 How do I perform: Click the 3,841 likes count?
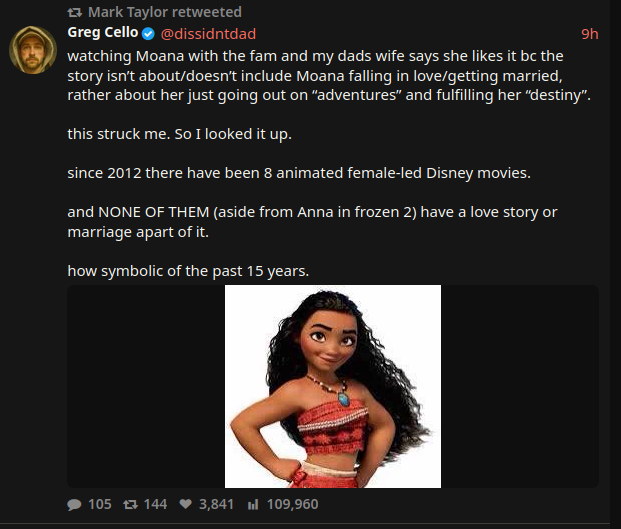point(216,504)
